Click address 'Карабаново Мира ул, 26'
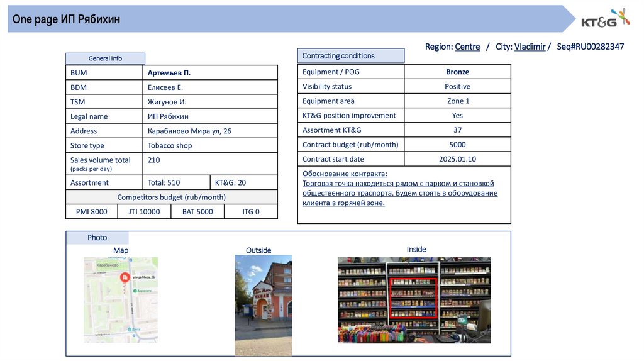Image resolution: width=644 pixels, height=361 pixels. (189, 131)
